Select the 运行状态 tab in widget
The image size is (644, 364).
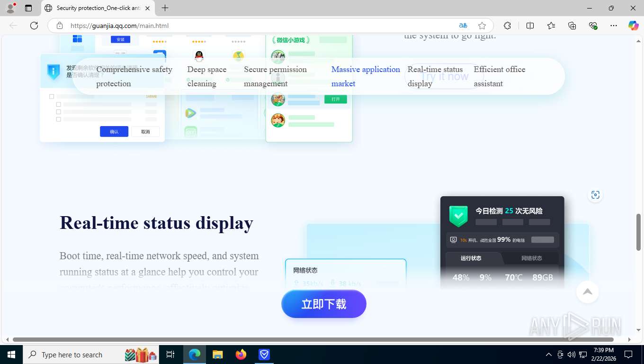tap(471, 258)
